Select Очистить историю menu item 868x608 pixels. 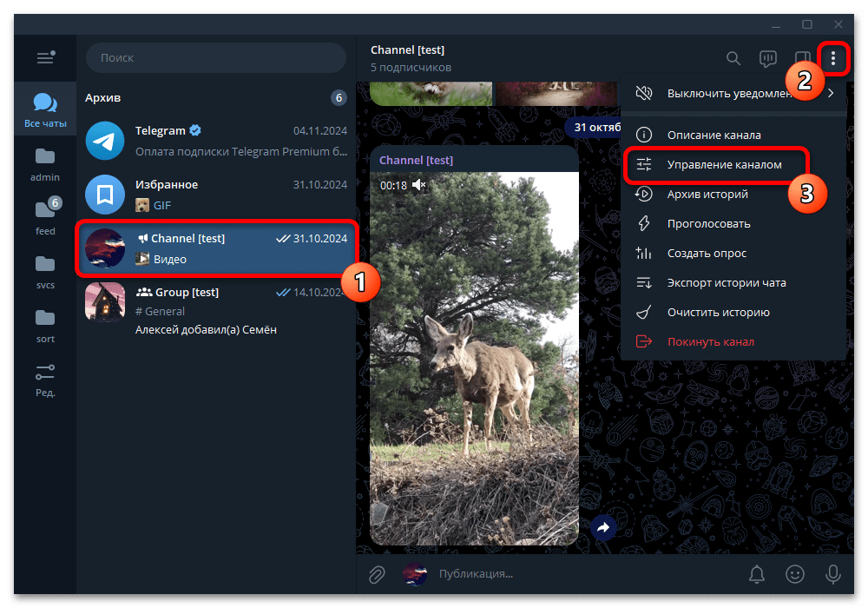[733, 313]
